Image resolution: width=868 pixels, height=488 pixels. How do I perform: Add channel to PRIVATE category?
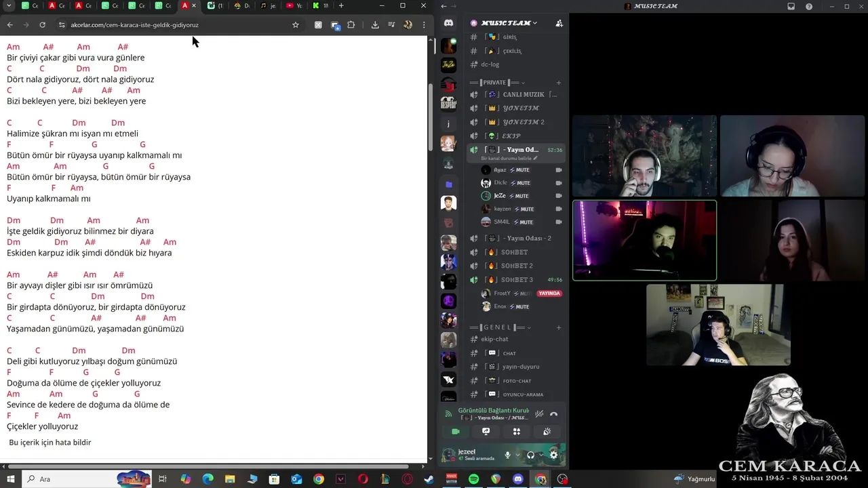pyautogui.click(x=559, y=83)
